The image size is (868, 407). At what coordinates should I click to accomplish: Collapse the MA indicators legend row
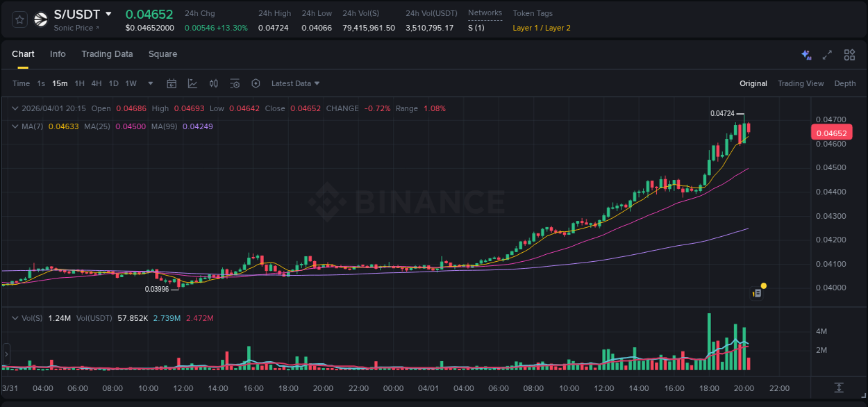(x=15, y=126)
